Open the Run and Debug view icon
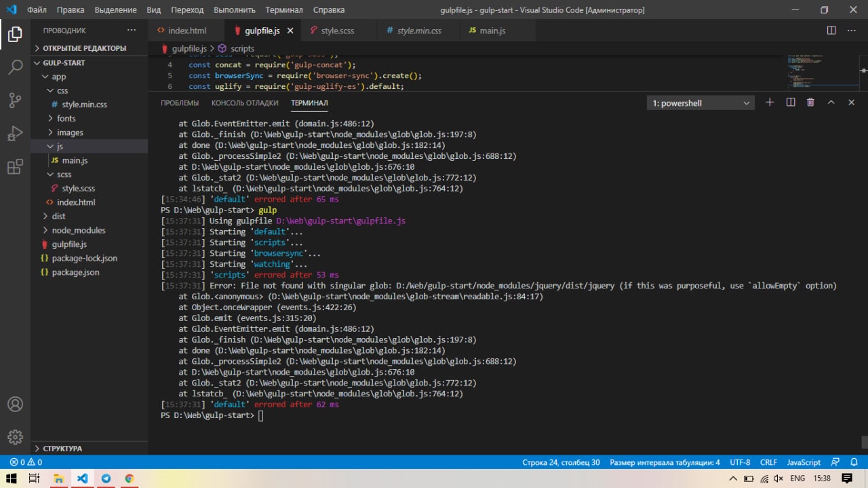The image size is (868, 488). pyautogui.click(x=15, y=134)
